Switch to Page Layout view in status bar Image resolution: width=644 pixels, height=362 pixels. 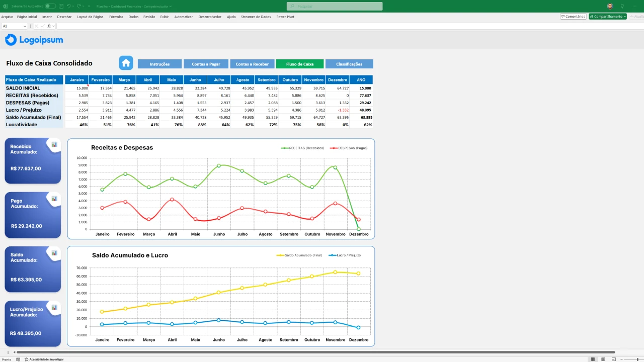tap(604, 359)
